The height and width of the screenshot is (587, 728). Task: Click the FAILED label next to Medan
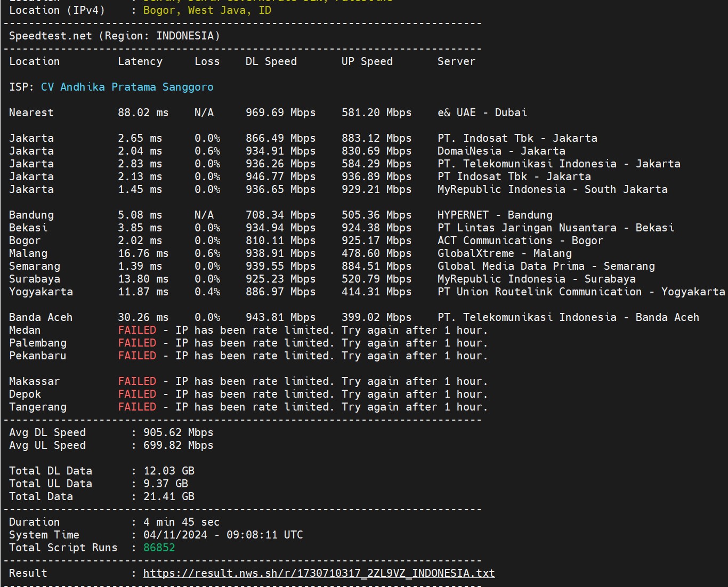(x=137, y=330)
